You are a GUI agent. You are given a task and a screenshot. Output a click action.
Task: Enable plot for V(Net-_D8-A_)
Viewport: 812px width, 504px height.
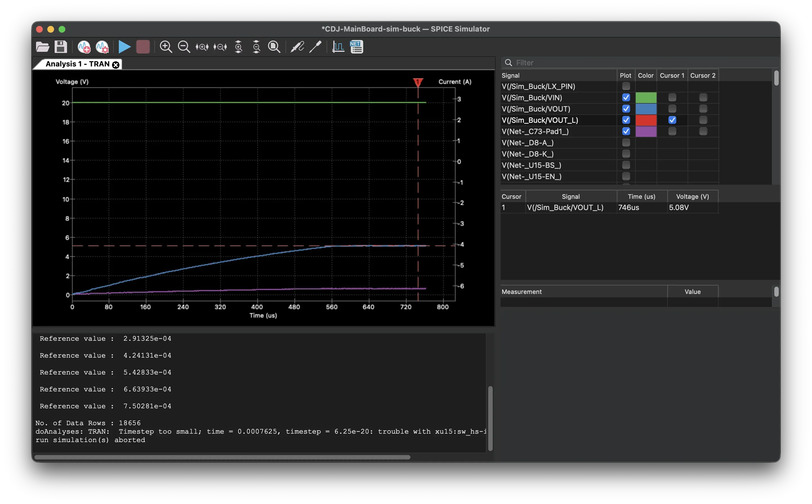tap(626, 143)
